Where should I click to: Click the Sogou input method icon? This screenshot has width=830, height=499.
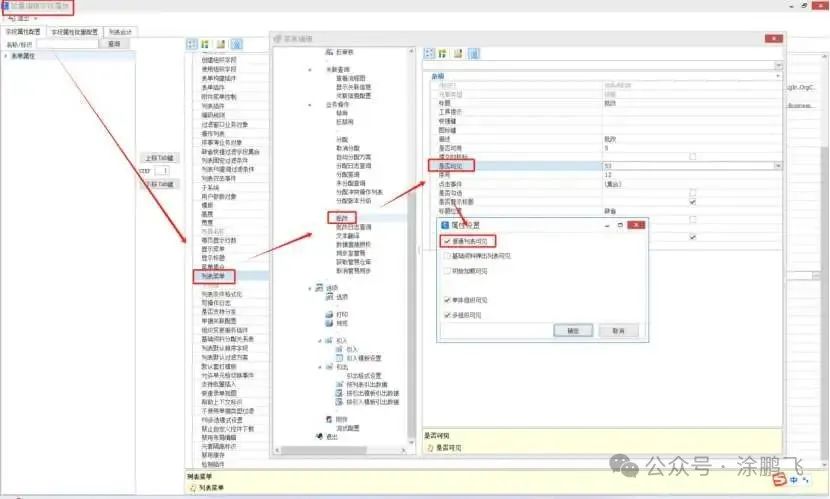pyautogui.click(x=778, y=480)
